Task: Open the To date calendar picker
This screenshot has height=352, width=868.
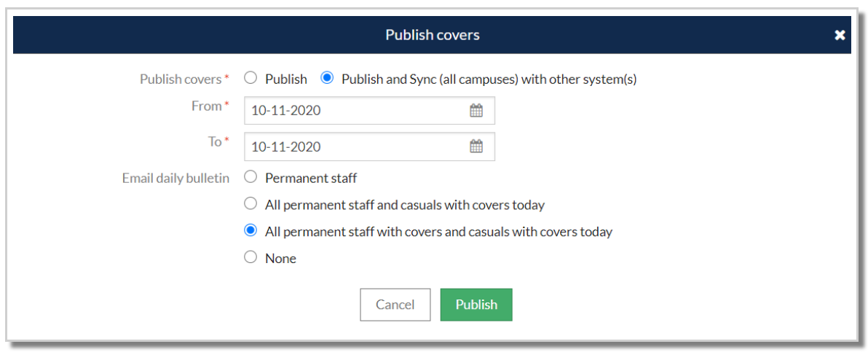Action: tap(476, 146)
